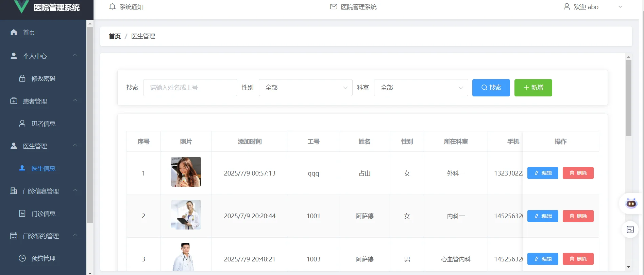The height and width of the screenshot is (275, 644).
Task: Click the 所在科室 column header
Action: 456,142
